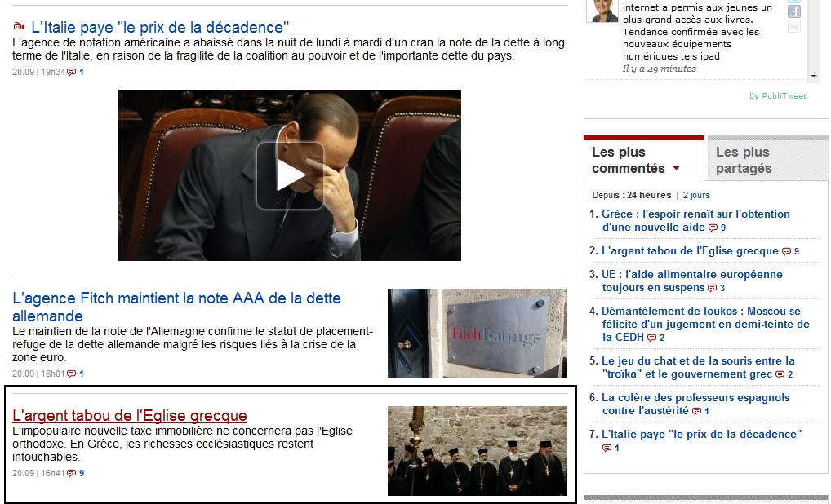
Task: Click the email envelope icon in tweet widget
Action: [x=793, y=27]
